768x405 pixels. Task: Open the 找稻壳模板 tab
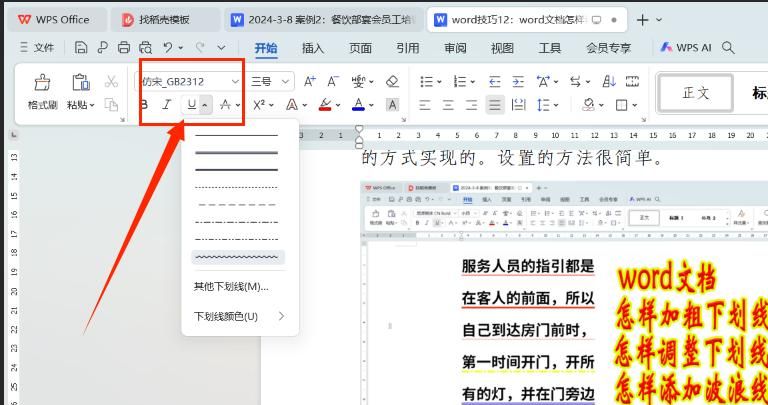coord(165,20)
